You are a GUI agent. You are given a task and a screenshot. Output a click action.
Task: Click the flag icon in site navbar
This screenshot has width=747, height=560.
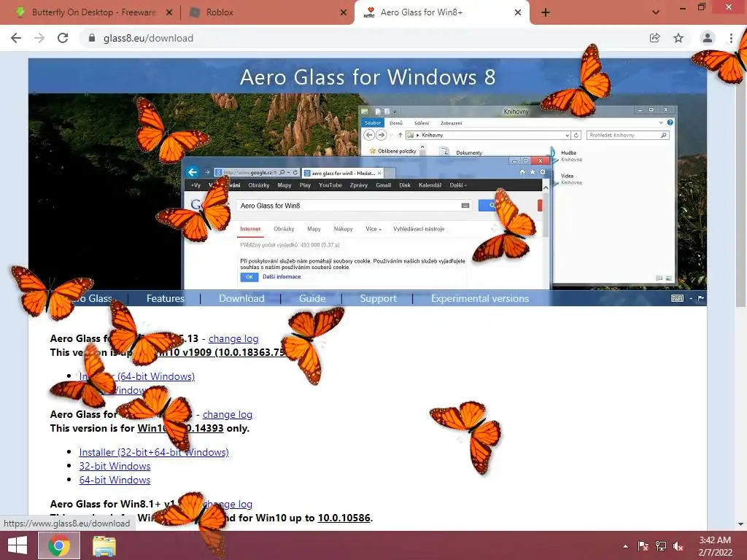[x=701, y=298]
